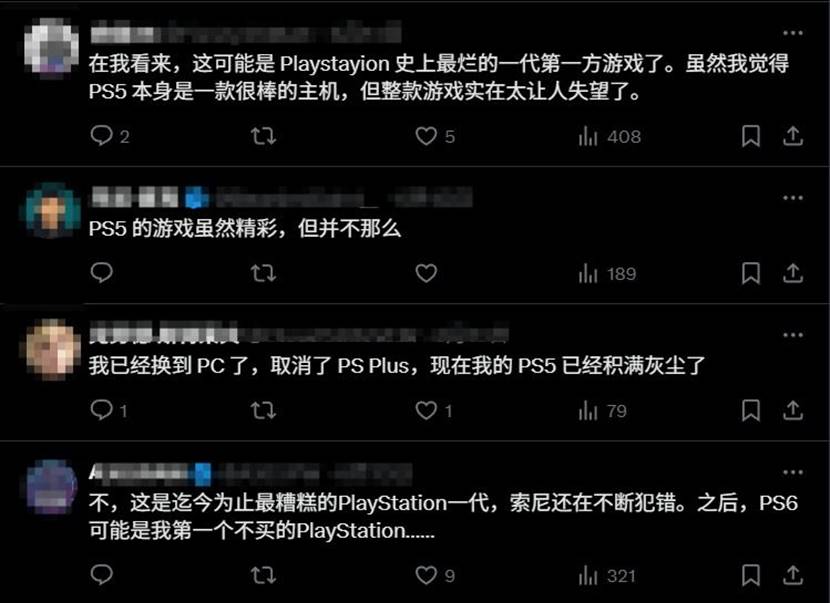Open the teal-haired avatar profile

point(51,210)
